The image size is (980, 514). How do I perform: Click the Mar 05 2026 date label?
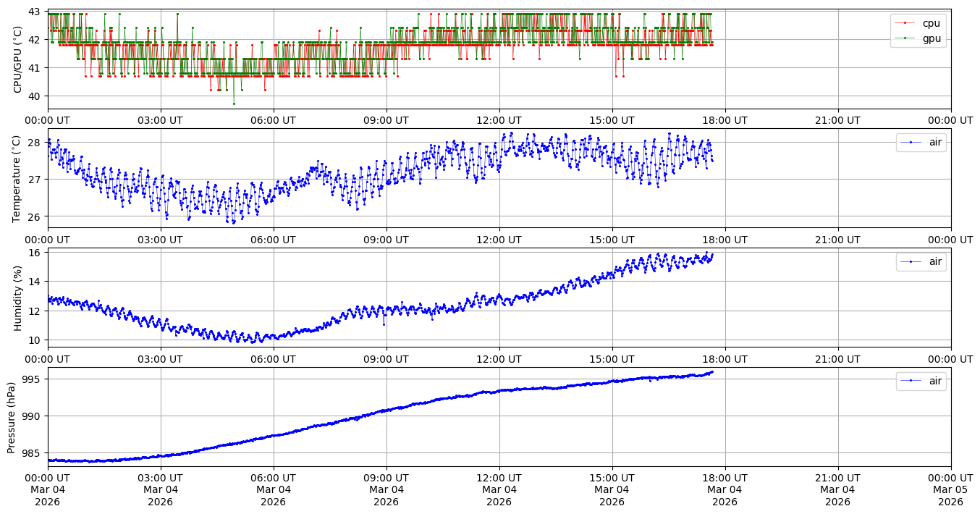coord(950,496)
